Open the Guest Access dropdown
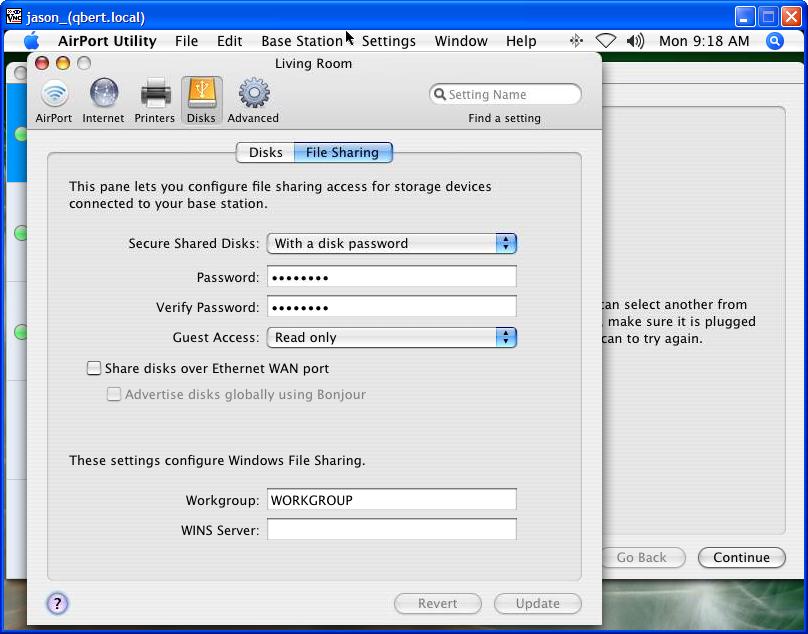 [x=392, y=338]
